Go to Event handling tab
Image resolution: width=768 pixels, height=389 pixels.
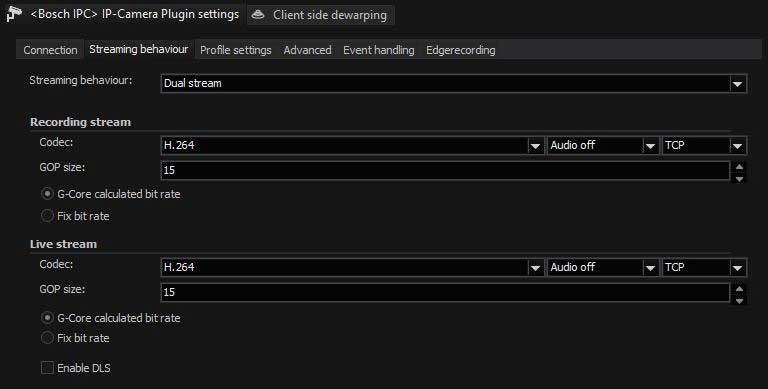point(379,50)
